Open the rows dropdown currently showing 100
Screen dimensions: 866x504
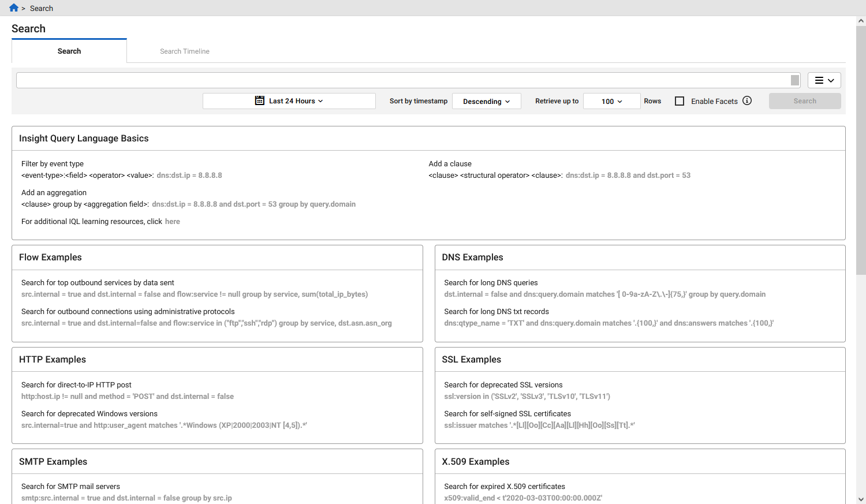(611, 101)
